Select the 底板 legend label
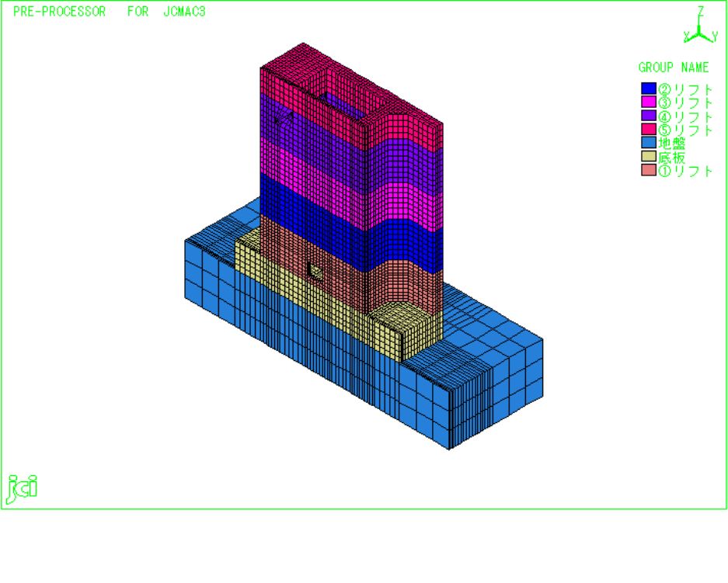 coord(672,158)
